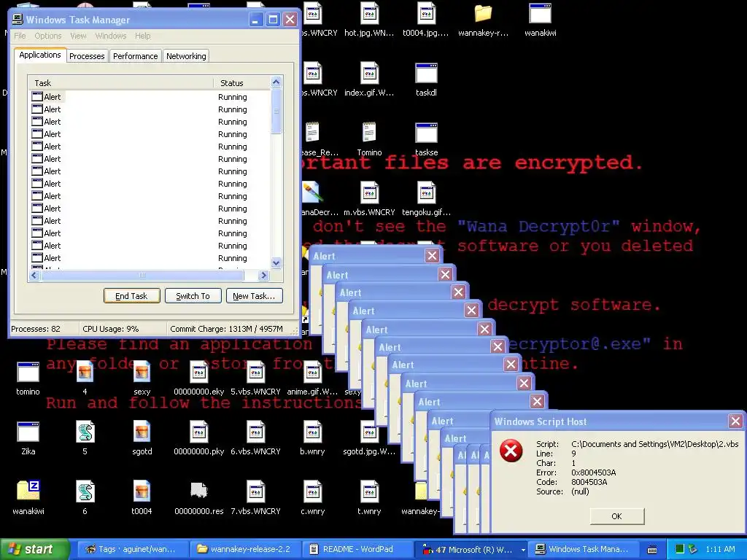
Task: Select the wanakiwi zip archive icon
Action: click(x=28, y=491)
